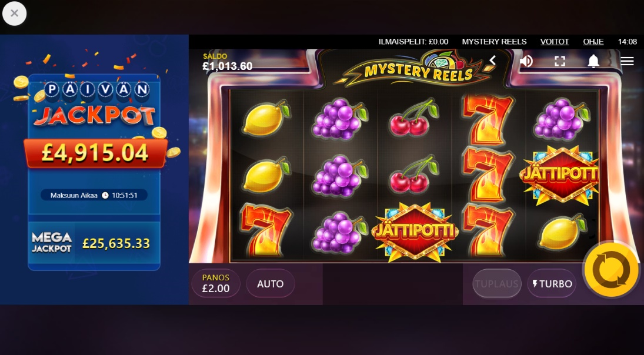The image size is (644, 355).
Task: Open the hamburger menu icon
Action: pyautogui.click(x=627, y=61)
